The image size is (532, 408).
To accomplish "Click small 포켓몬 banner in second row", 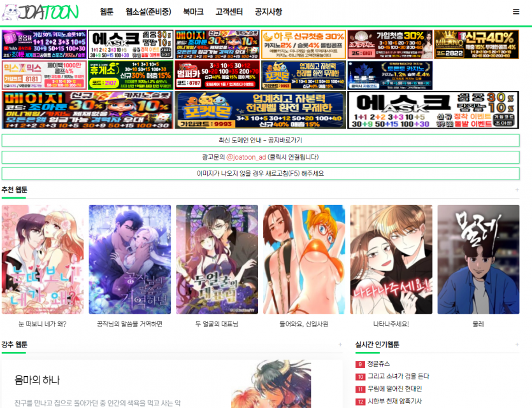I will pyautogui.click(x=303, y=75).
